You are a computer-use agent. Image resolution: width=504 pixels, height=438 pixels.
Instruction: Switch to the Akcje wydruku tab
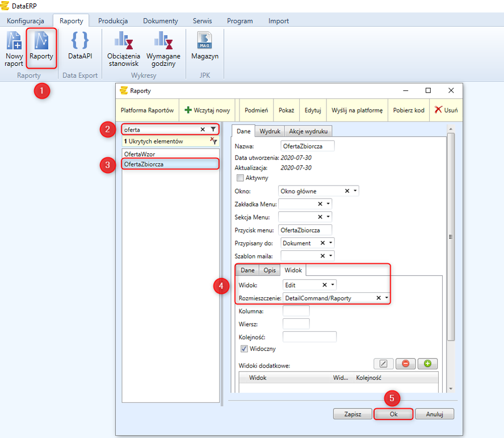tap(308, 131)
